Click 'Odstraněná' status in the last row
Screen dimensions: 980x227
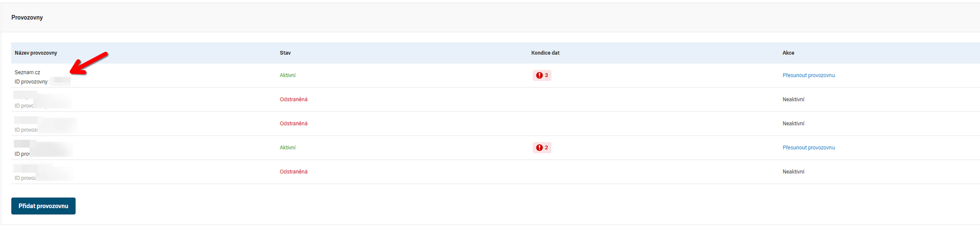point(293,172)
